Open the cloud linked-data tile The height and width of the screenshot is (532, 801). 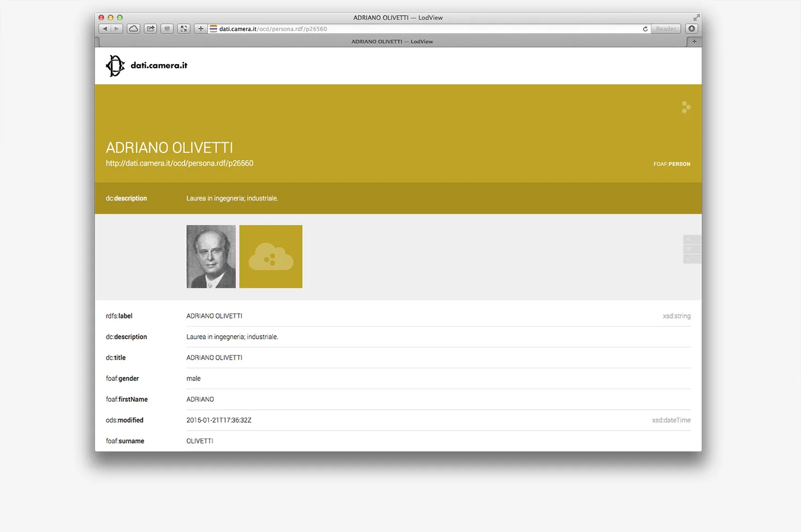pyautogui.click(x=271, y=257)
